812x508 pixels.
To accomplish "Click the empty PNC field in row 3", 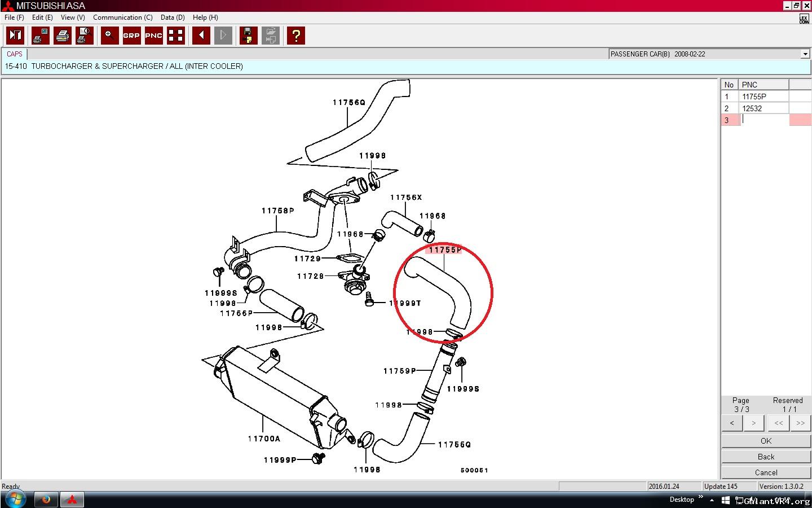I will point(764,120).
